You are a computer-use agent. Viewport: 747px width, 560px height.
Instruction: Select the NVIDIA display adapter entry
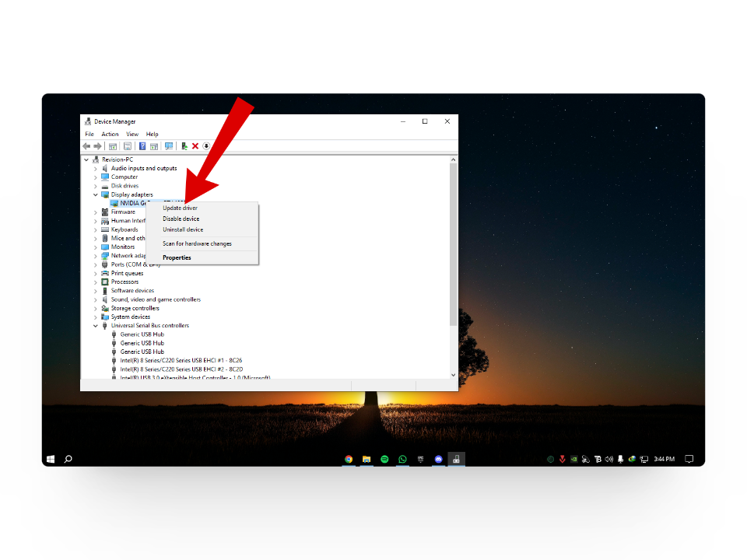coord(133,203)
